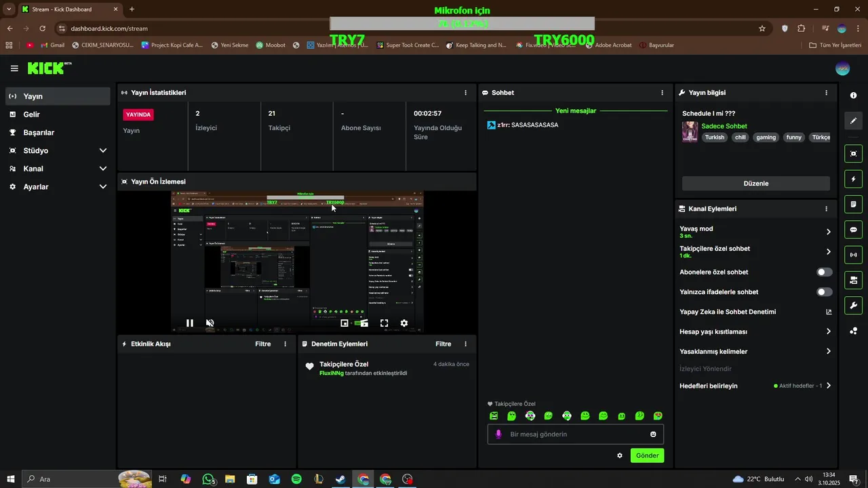Open the profile avatar in Kick header
The width and height of the screenshot is (868, 488).
(842, 68)
